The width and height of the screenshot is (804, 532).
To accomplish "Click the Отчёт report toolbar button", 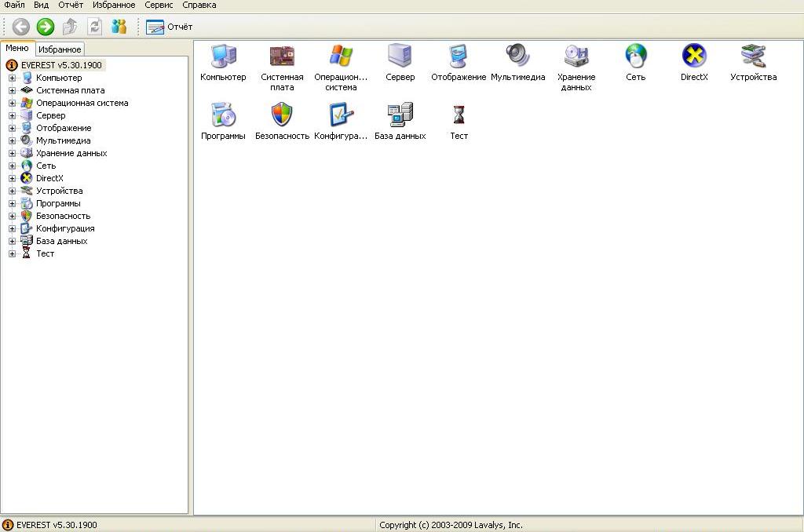I will 170,27.
